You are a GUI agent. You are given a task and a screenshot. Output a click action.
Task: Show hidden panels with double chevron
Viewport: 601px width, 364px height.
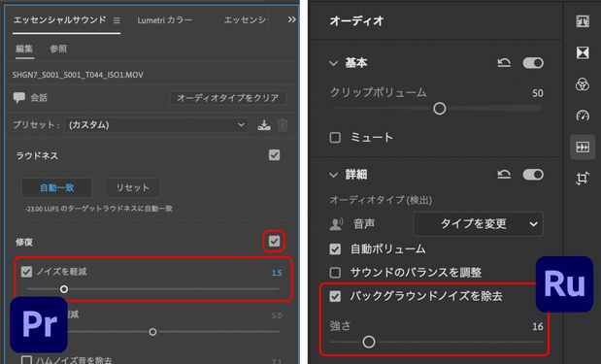click(x=291, y=19)
